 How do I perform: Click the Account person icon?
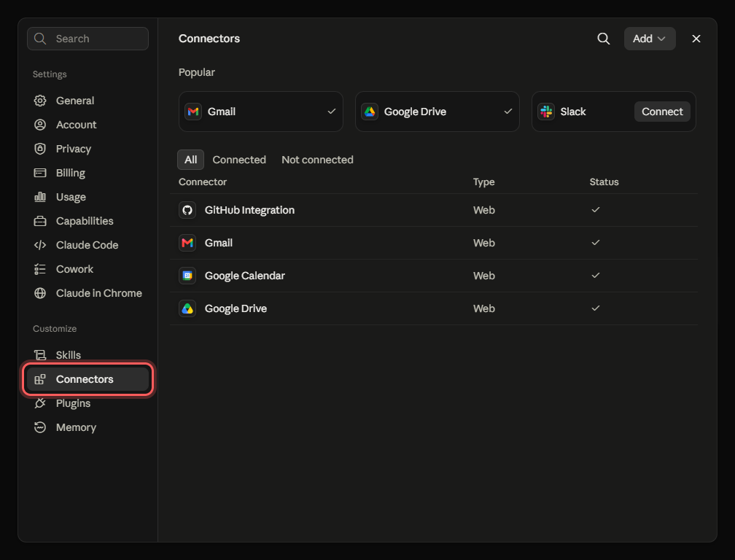coord(40,125)
